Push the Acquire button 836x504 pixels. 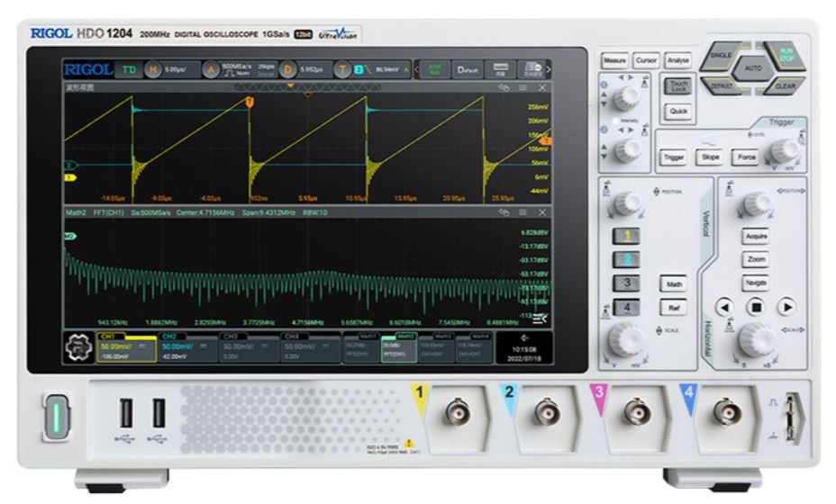756,236
